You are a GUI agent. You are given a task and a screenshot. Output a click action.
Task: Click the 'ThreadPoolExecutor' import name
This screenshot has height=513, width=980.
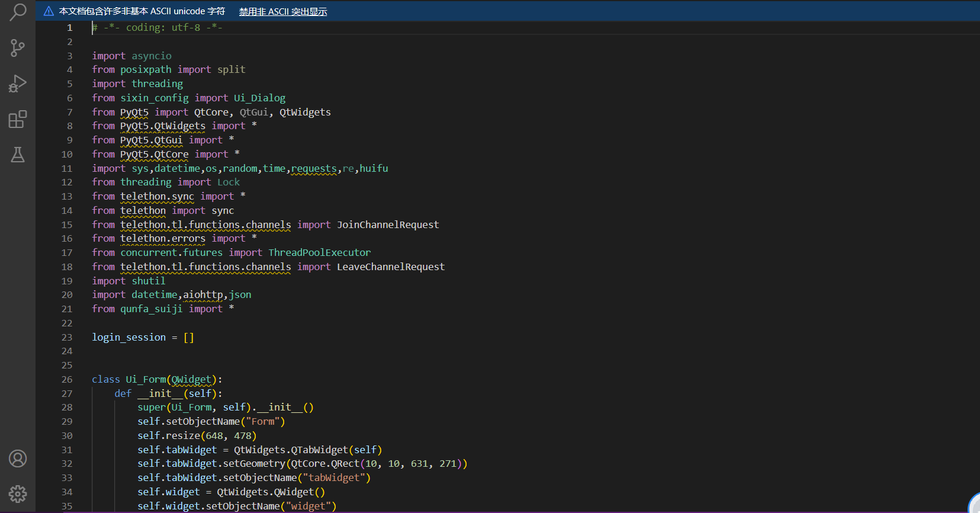point(320,252)
